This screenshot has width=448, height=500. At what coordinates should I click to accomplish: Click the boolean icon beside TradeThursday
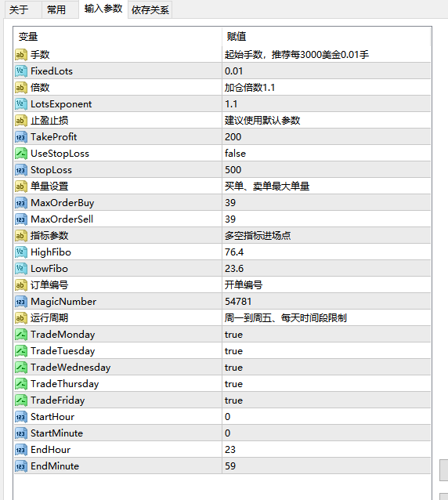20,384
